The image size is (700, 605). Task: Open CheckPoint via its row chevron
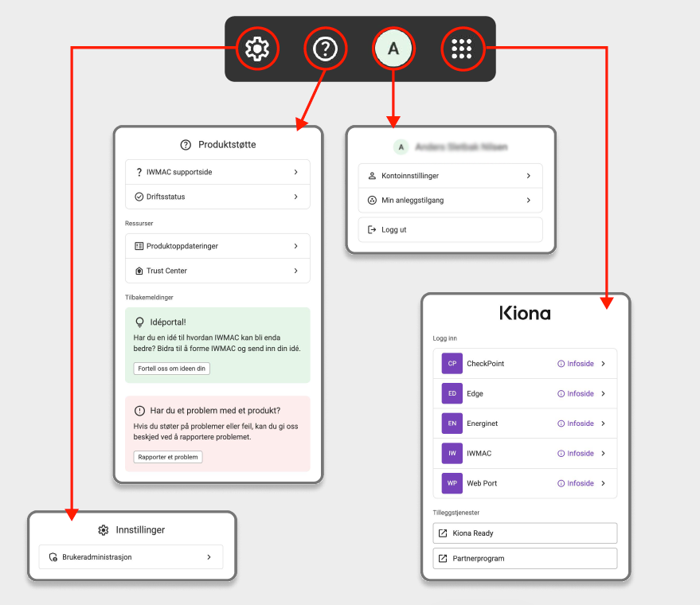(603, 364)
